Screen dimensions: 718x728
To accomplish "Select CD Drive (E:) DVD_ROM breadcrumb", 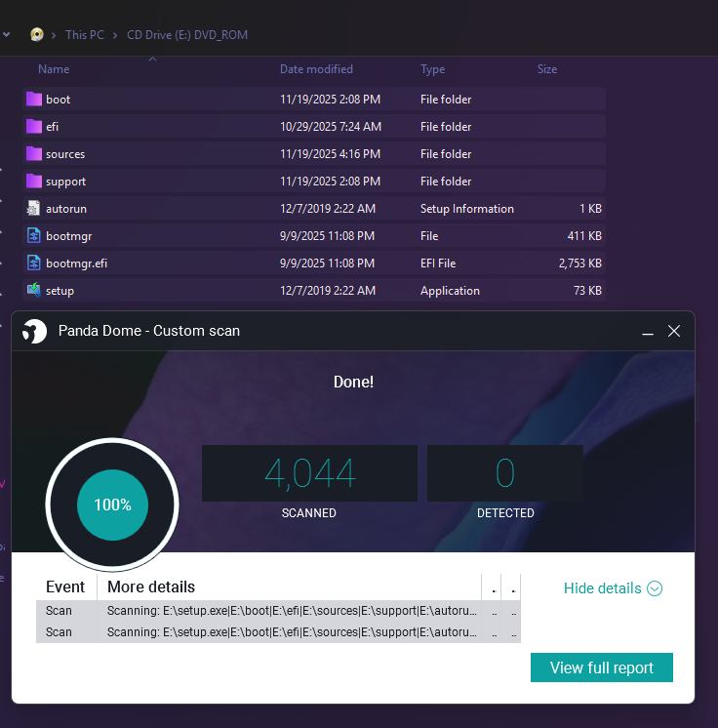I will 187,35.
